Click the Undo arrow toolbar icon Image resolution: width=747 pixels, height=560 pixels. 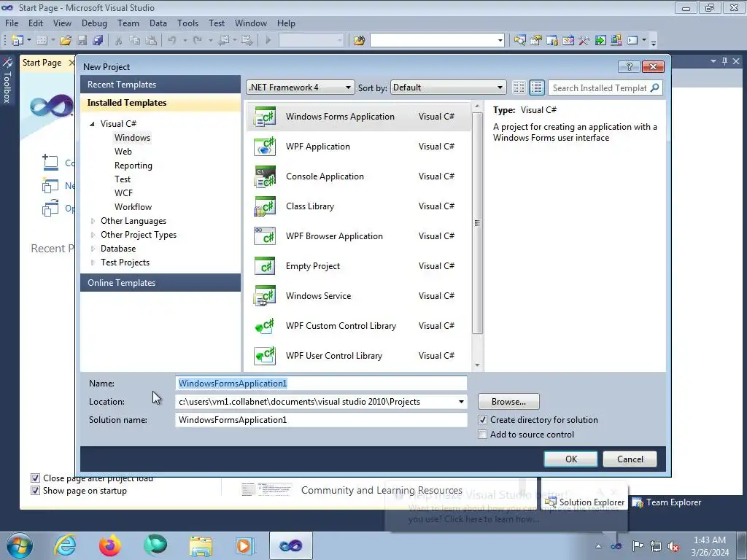tap(172, 41)
